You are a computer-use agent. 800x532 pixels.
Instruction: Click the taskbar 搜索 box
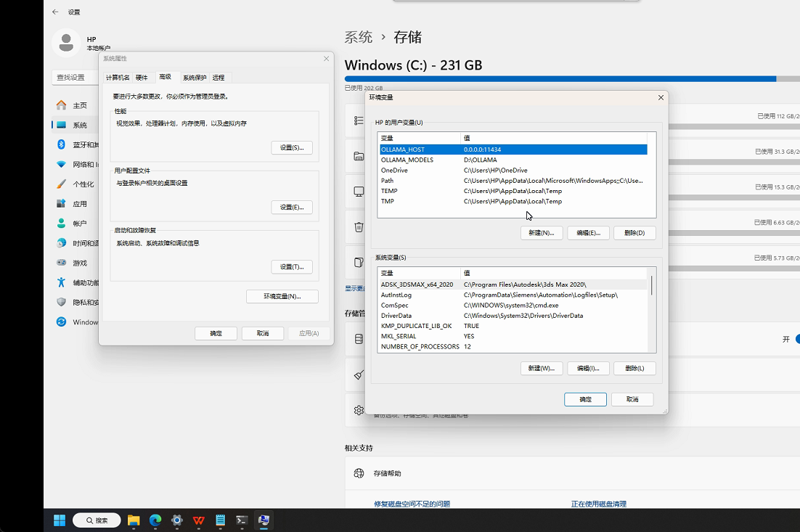click(97, 520)
